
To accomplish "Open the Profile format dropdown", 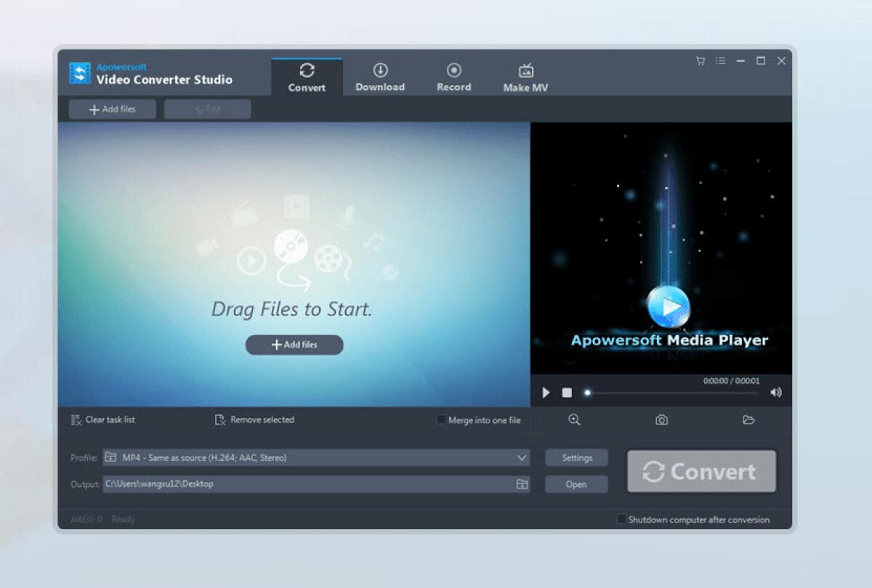I will (521, 457).
